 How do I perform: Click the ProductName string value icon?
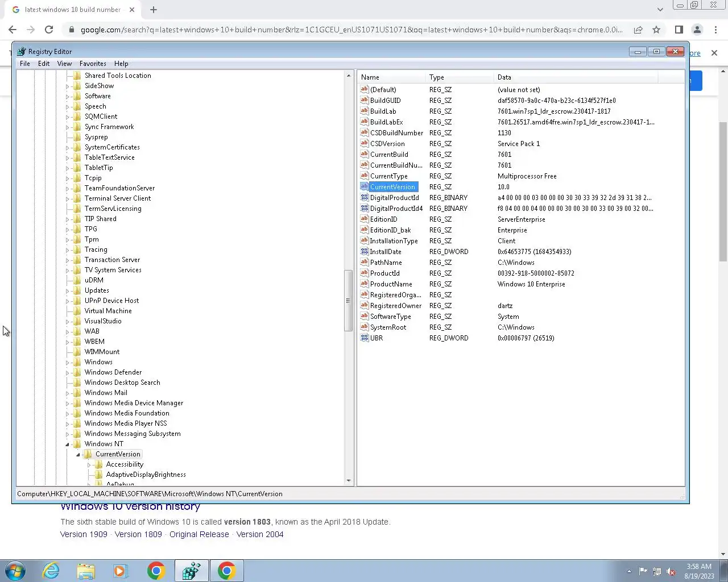[365, 284]
